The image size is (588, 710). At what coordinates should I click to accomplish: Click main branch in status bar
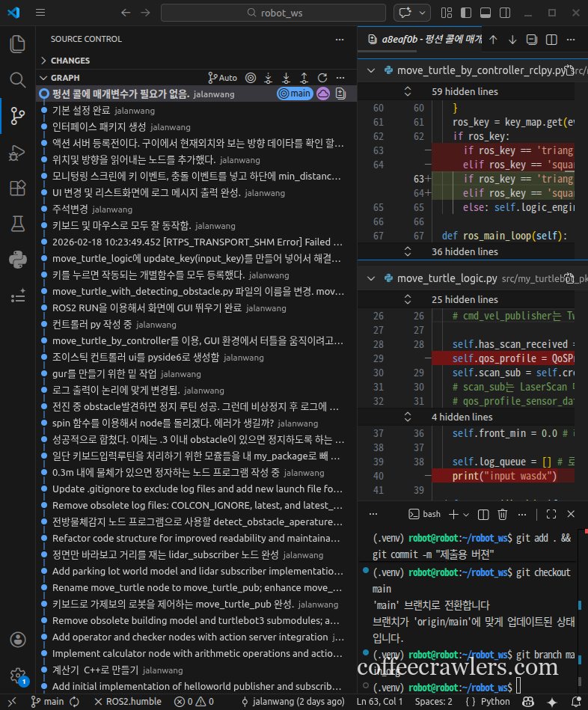[47, 702]
